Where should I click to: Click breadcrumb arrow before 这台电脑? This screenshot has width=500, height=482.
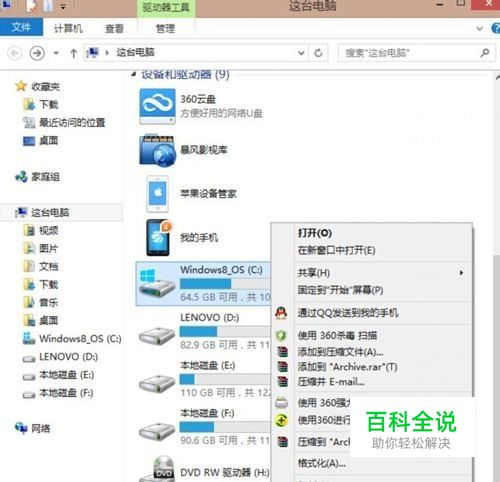pyautogui.click(x=107, y=53)
